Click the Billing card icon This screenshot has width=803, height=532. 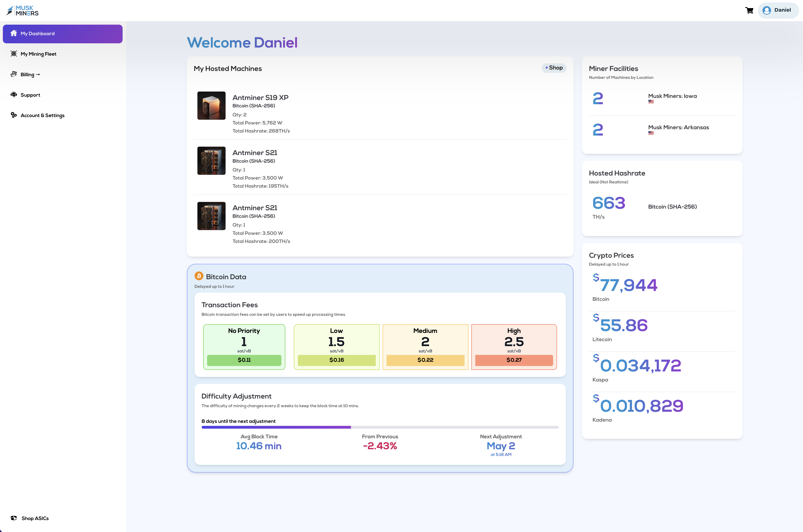[x=14, y=74]
